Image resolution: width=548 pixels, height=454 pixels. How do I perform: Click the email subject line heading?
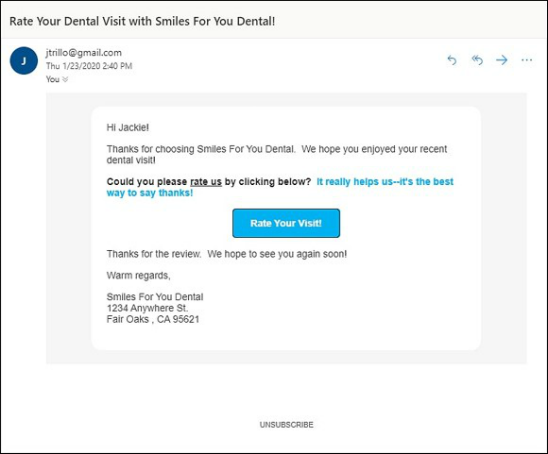[142, 21]
